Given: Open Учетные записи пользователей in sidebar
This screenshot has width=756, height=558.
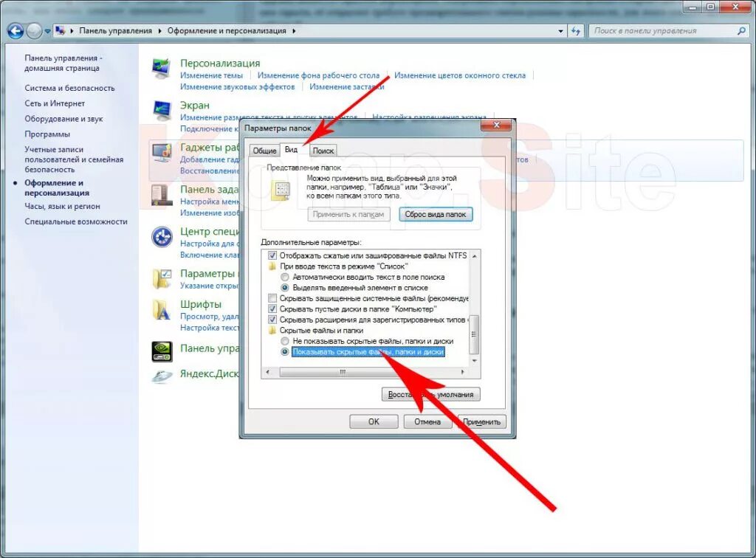Looking at the screenshot, I should click(x=74, y=159).
